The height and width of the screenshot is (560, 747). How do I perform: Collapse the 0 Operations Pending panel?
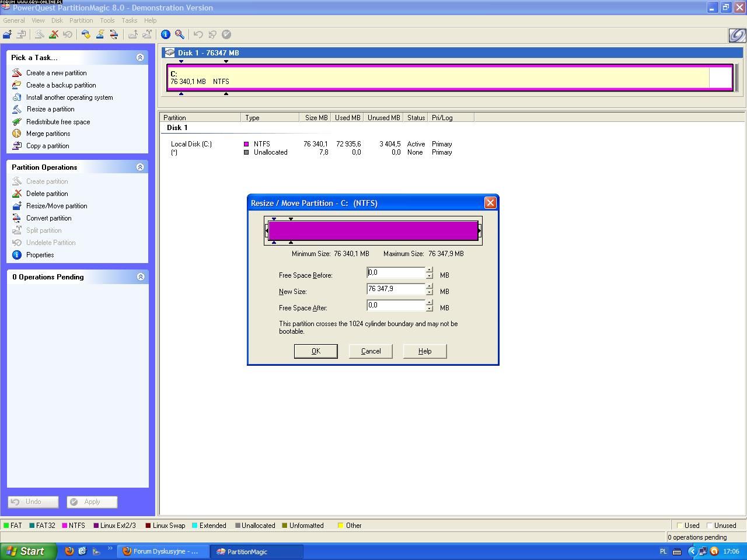pyautogui.click(x=140, y=276)
